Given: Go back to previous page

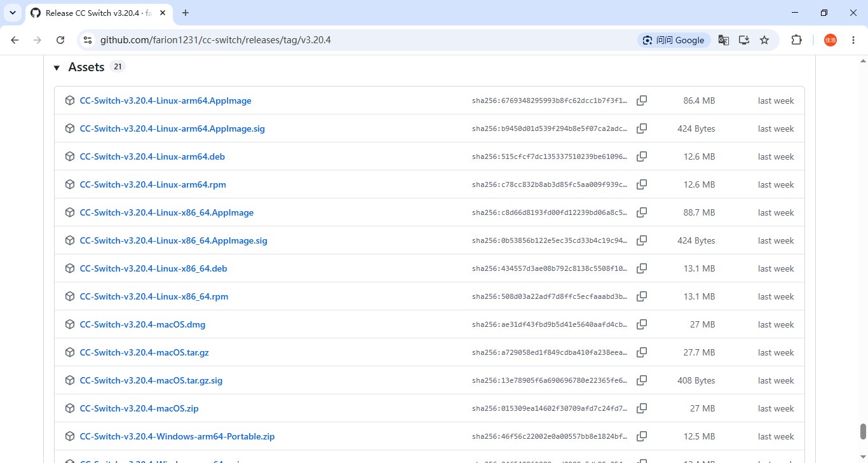Looking at the screenshot, I should click(x=15, y=40).
